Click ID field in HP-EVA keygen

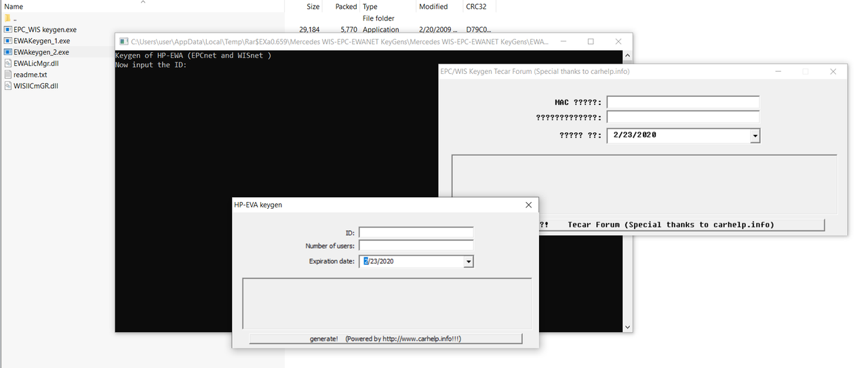[x=416, y=232]
